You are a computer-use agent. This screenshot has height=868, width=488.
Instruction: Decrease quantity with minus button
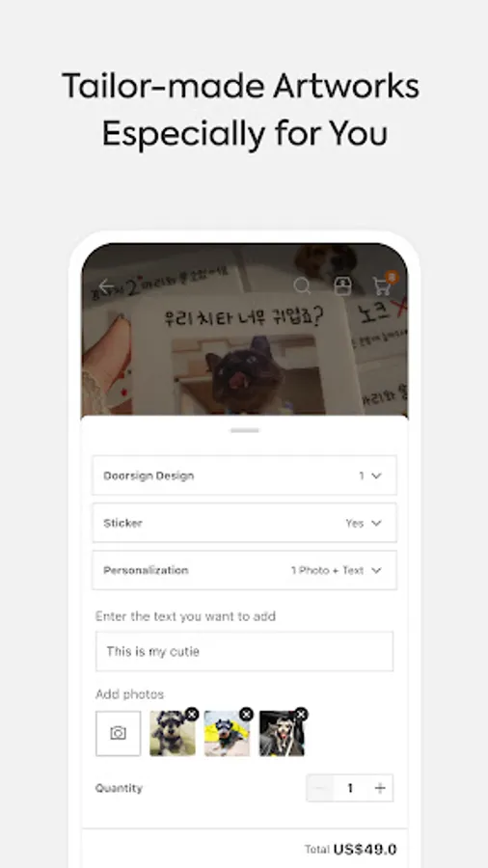pyautogui.click(x=320, y=788)
